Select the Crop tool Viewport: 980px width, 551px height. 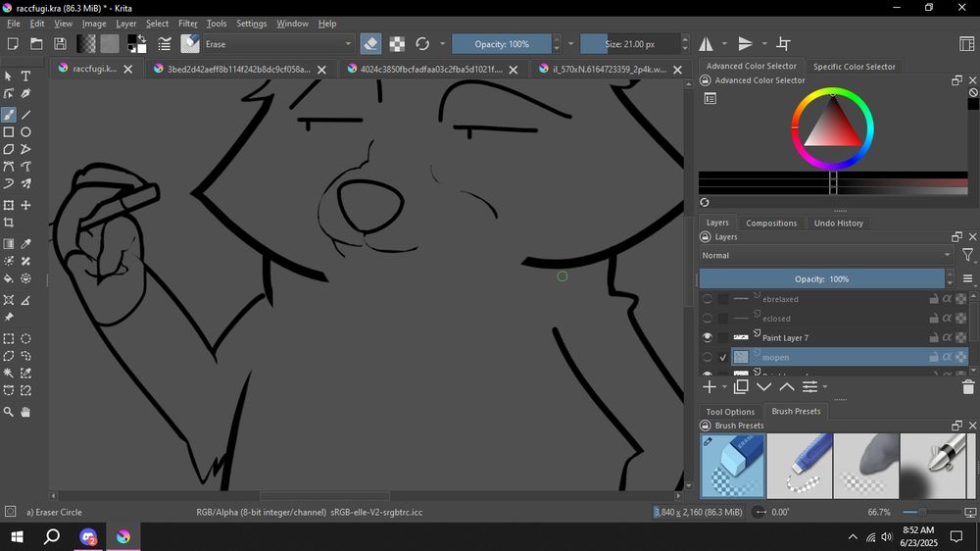coord(9,224)
